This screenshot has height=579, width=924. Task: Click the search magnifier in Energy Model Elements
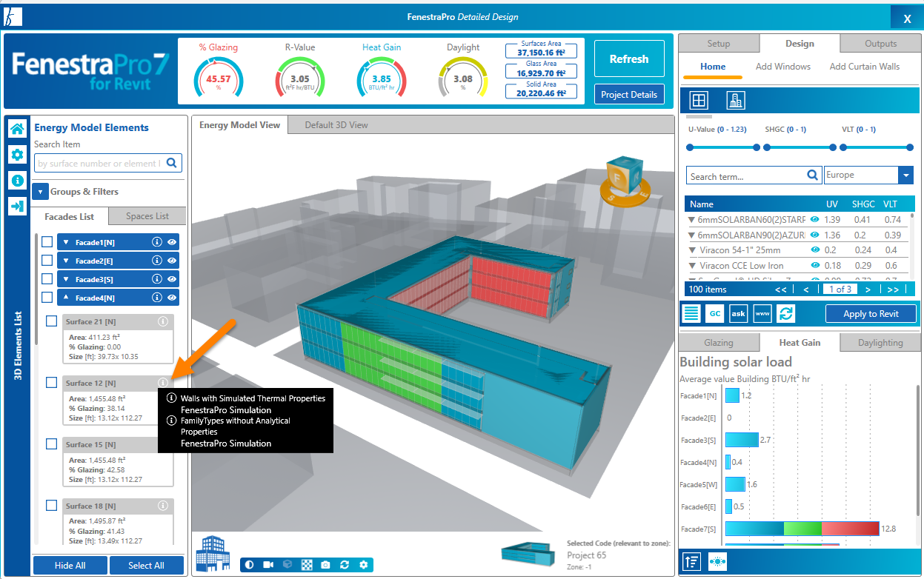point(172,163)
